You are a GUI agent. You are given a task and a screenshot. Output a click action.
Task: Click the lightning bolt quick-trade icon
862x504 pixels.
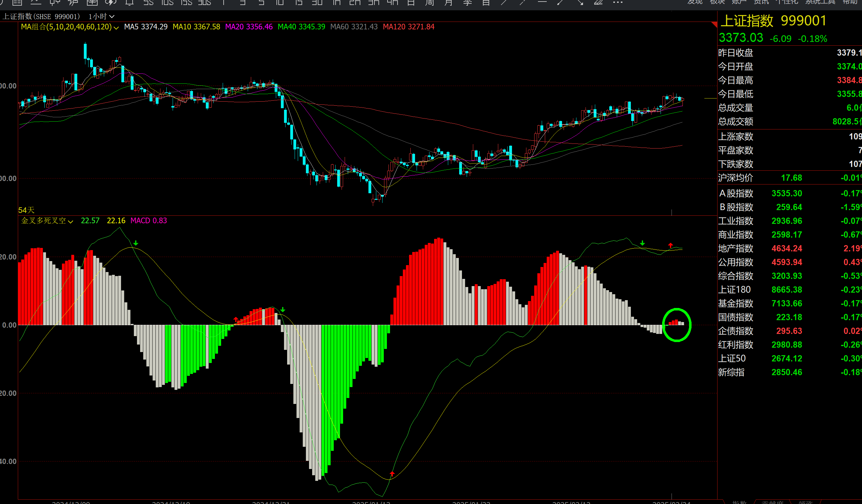coord(110,3)
